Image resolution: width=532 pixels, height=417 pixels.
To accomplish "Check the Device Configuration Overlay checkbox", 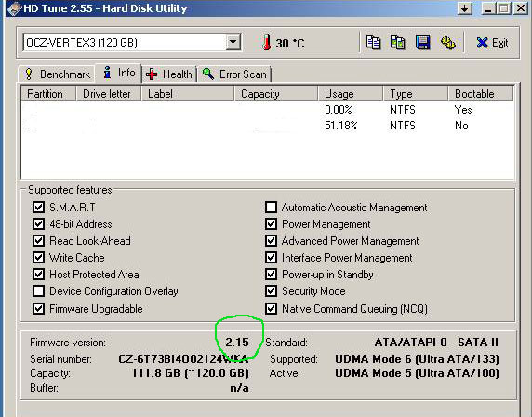I will click(38, 291).
